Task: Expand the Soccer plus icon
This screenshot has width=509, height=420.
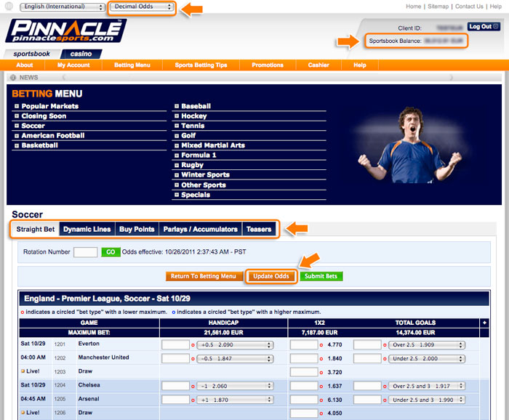Action: click(x=17, y=126)
